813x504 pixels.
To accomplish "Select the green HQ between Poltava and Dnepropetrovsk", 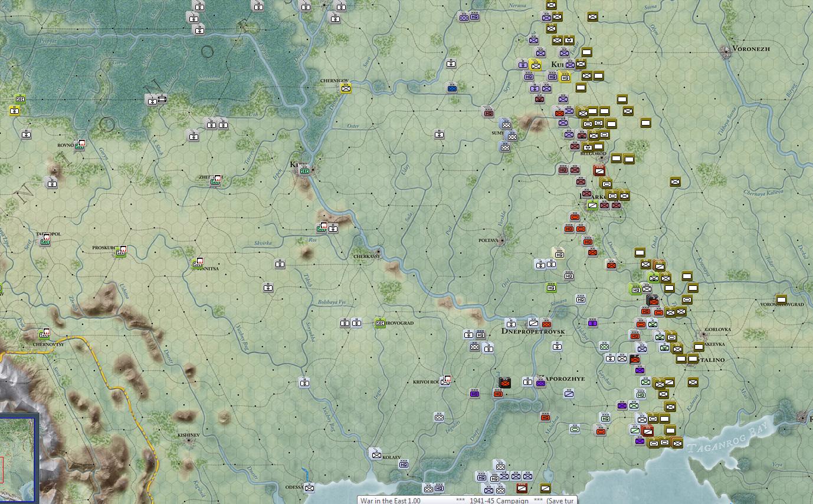I will point(551,288).
